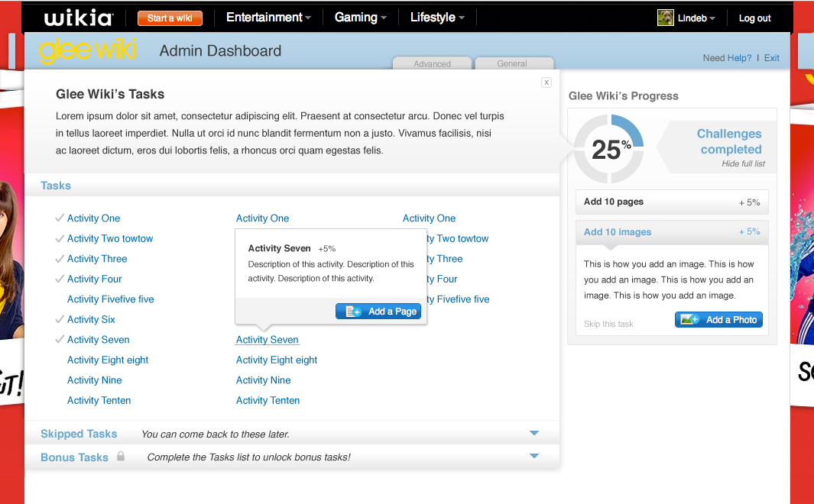
Task: Click Hide full list
Action: pyautogui.click(x=743, y=164)
